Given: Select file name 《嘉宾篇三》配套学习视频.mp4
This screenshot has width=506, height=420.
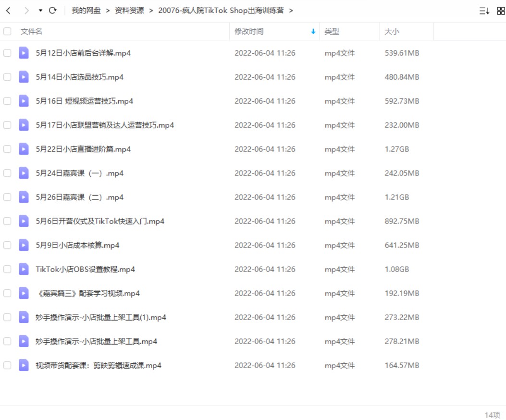Looking at the screenshot, I should 88,293.
